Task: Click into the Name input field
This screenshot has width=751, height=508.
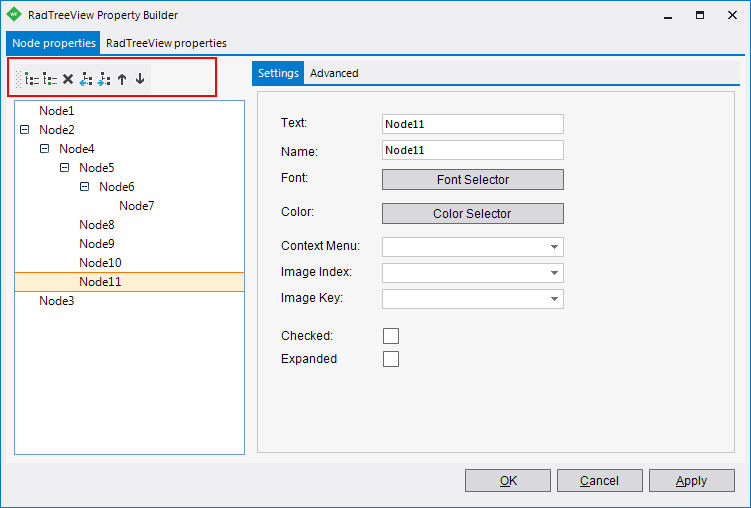Action: coord(473,150)
